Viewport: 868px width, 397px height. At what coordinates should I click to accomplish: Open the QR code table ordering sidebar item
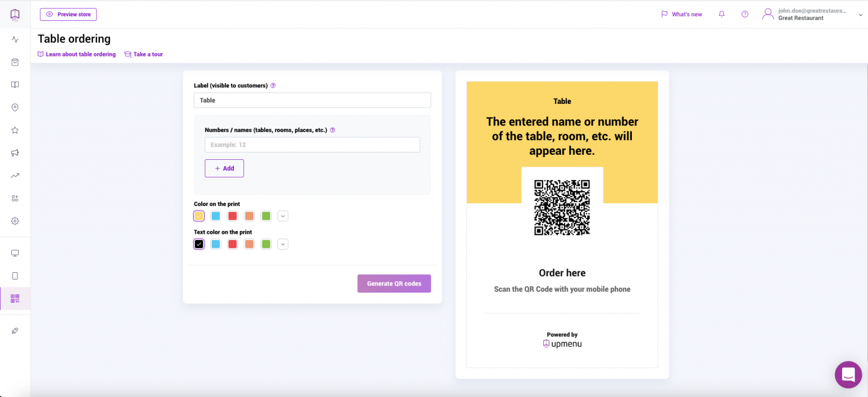tap(15, 299)
